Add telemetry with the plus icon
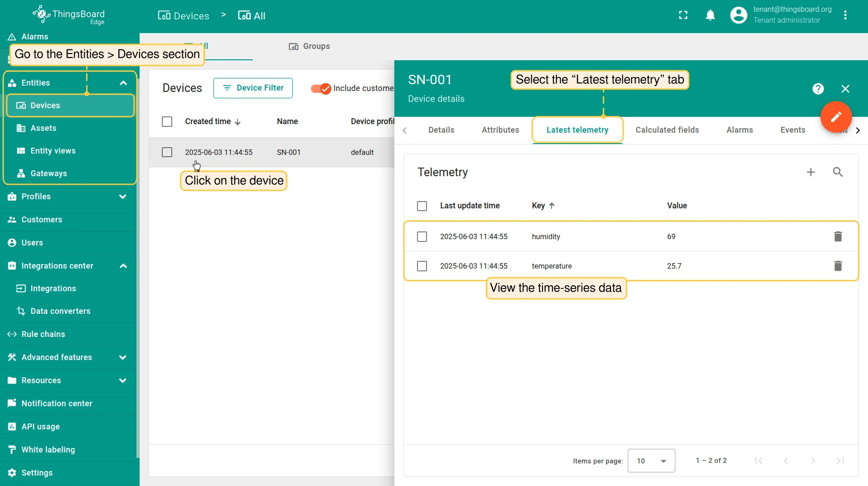868x486 pixels. coord(811,172)
